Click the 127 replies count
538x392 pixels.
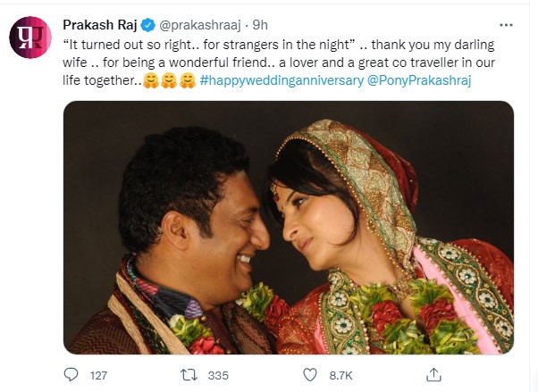pos(97,375)
